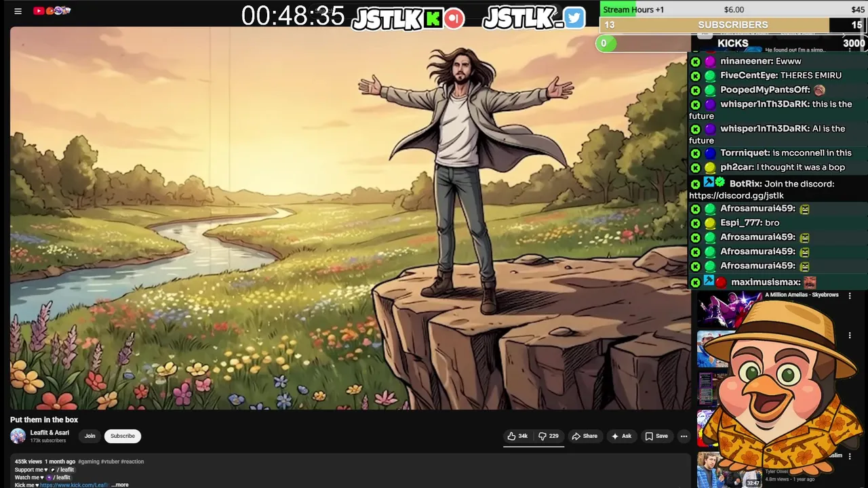The width and height of the screenshot is (868, 488).
Task: Click the blue Twitter bird icon
Action: [574, 18]
